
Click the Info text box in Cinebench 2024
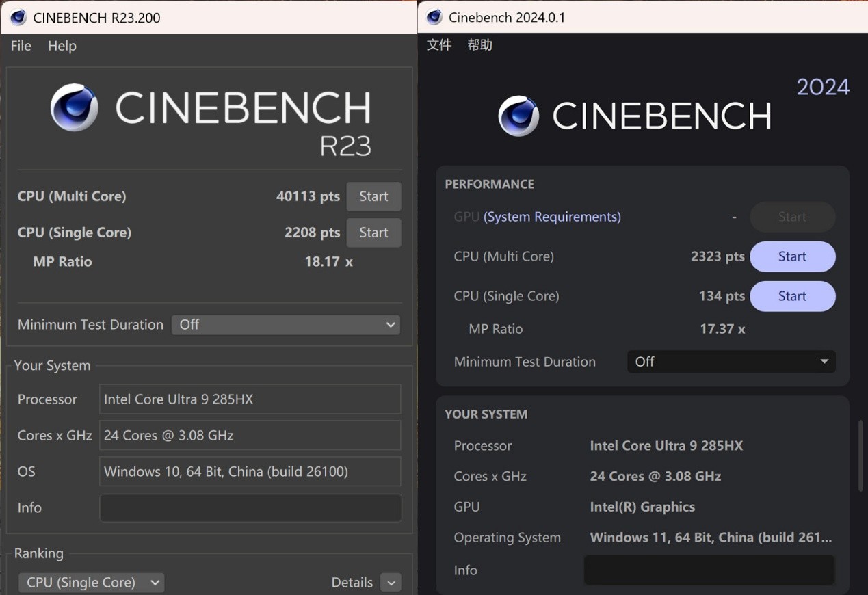pyautogui.click(x=709, y=570)
